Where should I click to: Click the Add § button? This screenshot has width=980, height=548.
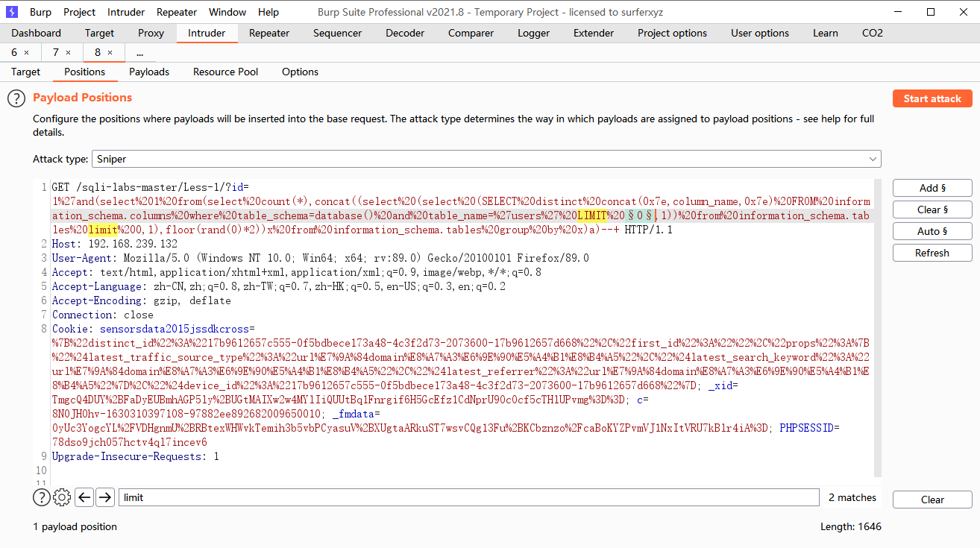(x=932, y=188)
